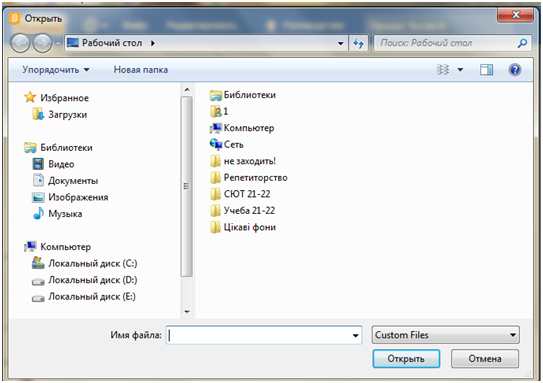Click the drive icon for disk E:
543x383 pixels.
(x=38, y=298)
